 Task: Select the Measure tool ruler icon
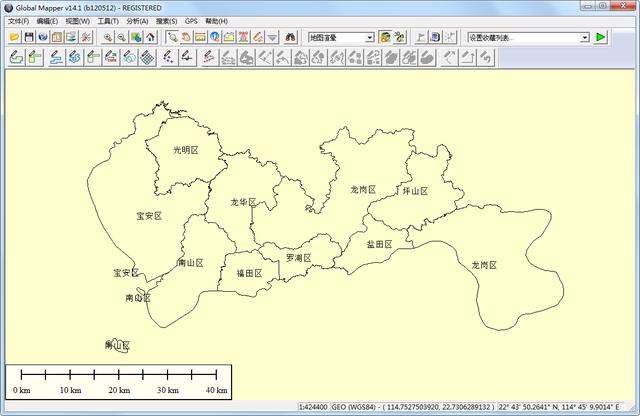click(x=200, y=37)
